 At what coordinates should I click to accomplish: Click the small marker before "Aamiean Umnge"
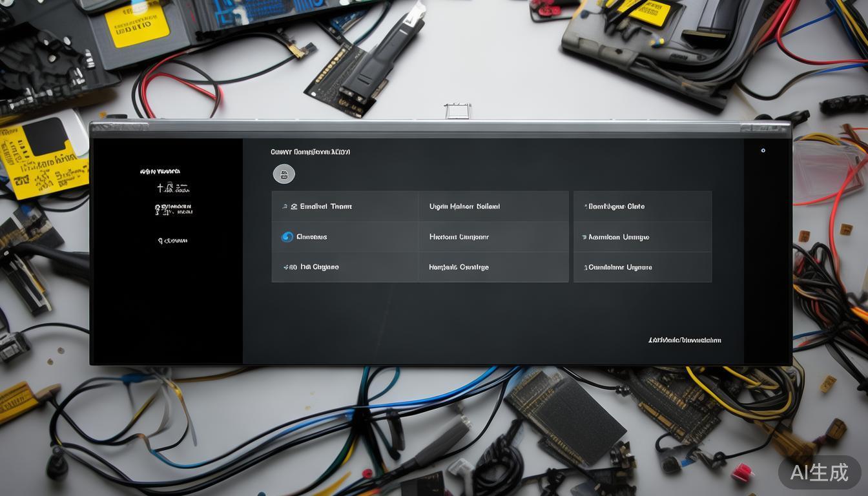tap(584, 238)
